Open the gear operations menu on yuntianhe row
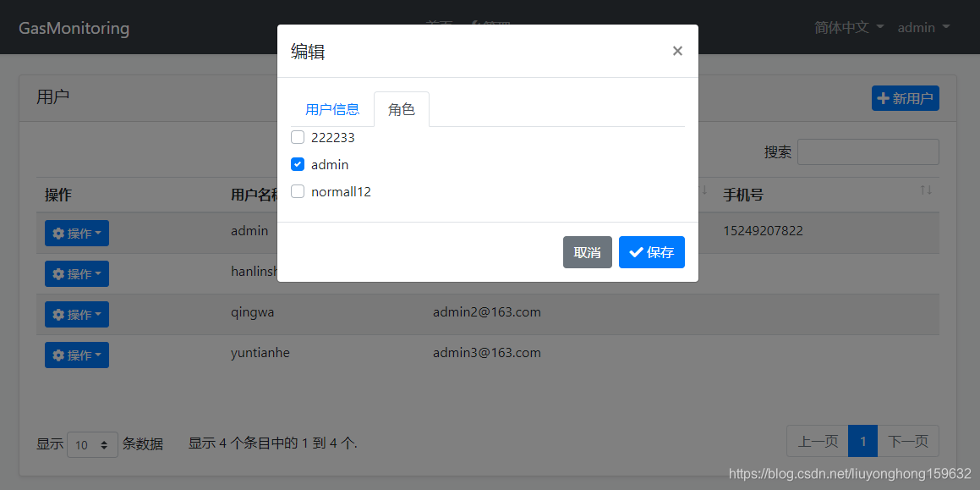Screen dimensions: 980x490 tap(76, 355)
